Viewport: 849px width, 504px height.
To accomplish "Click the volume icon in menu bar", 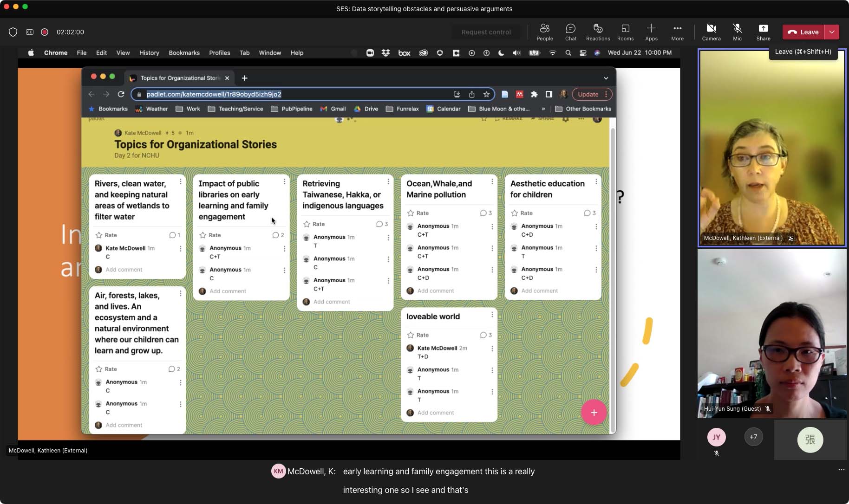I will pyautogui.click(x=516, y=53).
